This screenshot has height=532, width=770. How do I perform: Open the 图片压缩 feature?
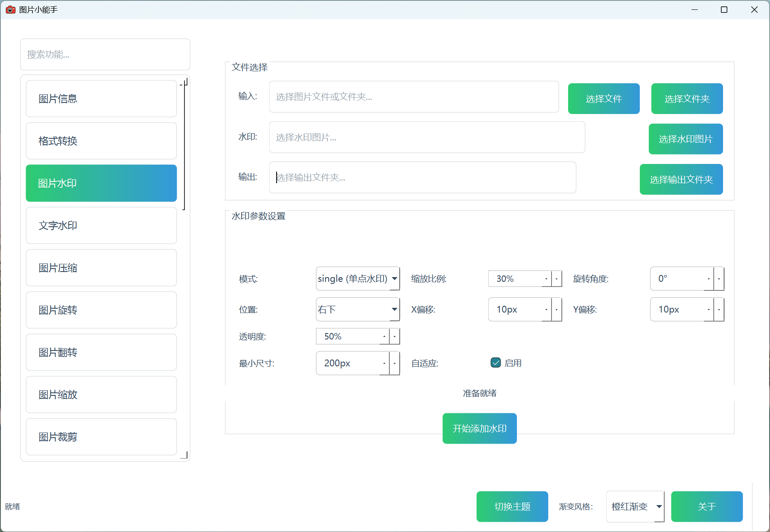coord(101,268)
